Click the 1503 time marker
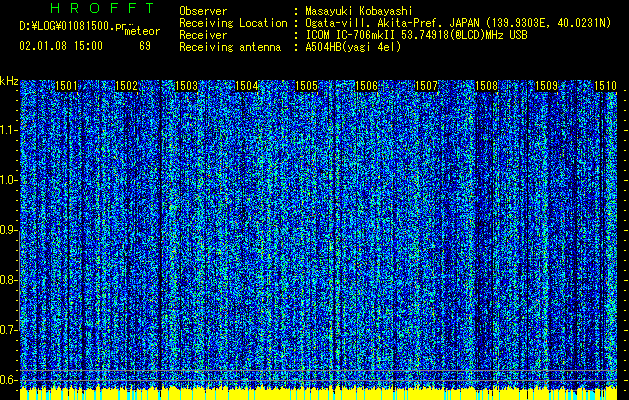 (187, 86)
